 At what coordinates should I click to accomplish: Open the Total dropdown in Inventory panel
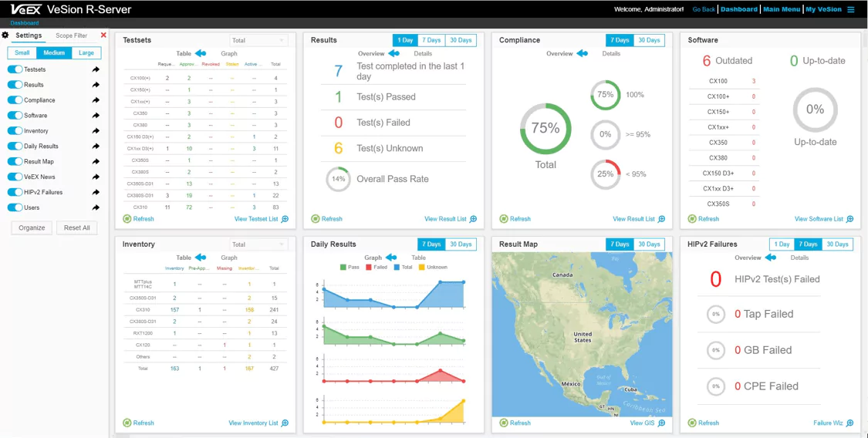(x=258, y=244)
